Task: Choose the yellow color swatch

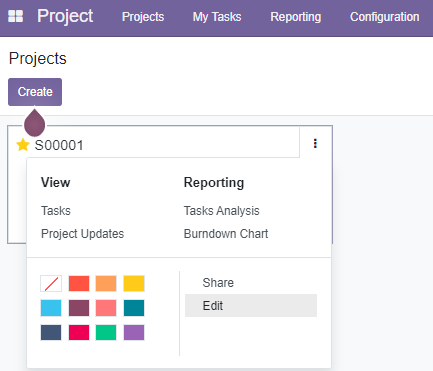Action: tap(134, 284)
